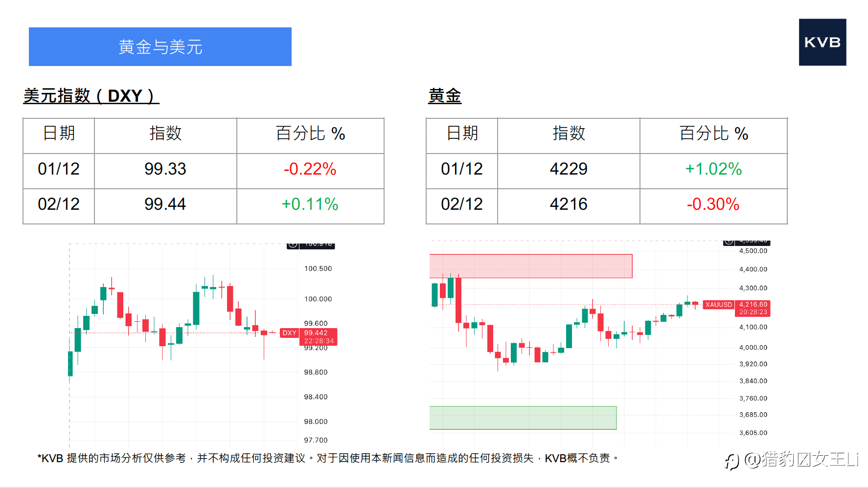This screenshot has height=488, width=868.
Task: Click the 99.442 current DXY price label
Action: pos(316,333)
